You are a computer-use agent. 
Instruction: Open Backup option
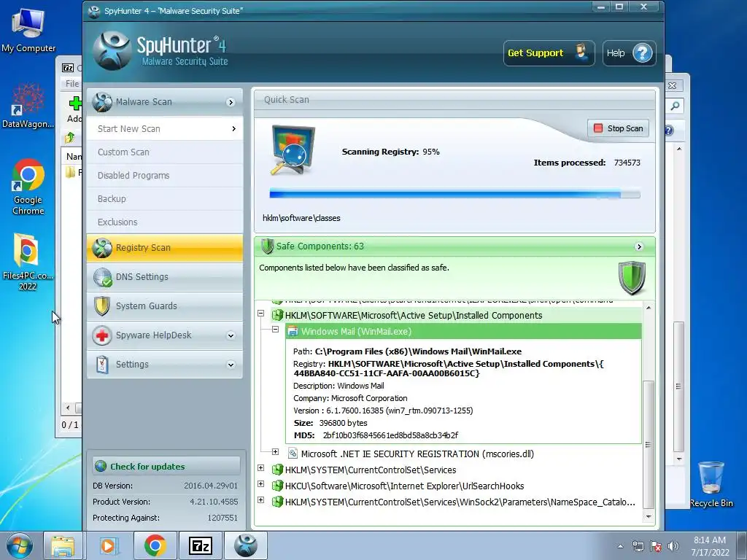pyautogui.click(x=165, y=198)
